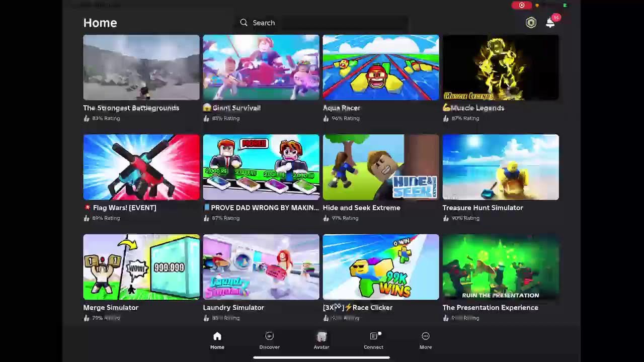Click thumbs-up icon under Treasure Hunt Simulator
644x362 pixels.
(x=446, y=218)
